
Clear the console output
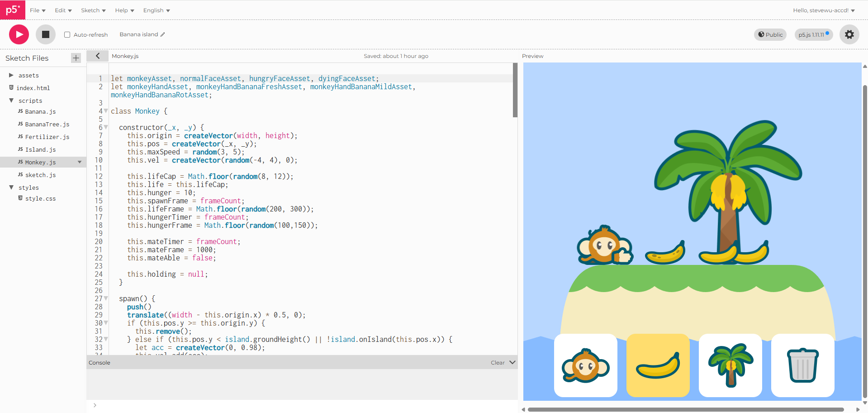pos(497,363)
